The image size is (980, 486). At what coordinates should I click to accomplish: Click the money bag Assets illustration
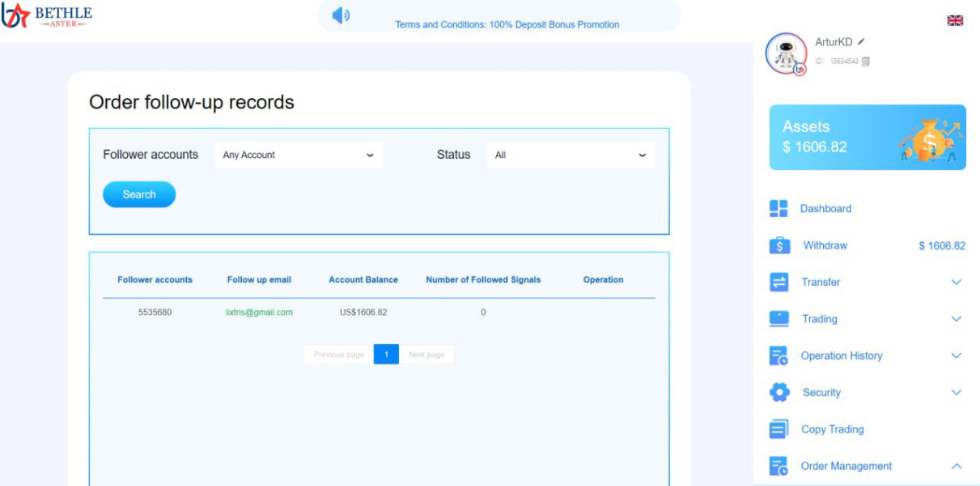pyautogui.click(x=930, y=139)
